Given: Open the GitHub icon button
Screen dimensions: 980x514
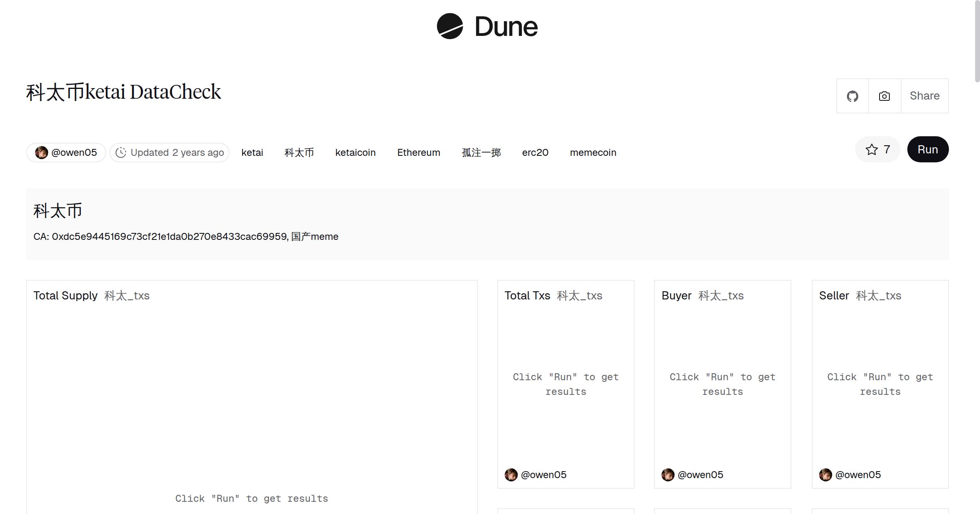Looking at the screenshot, I should pos(852,96).
